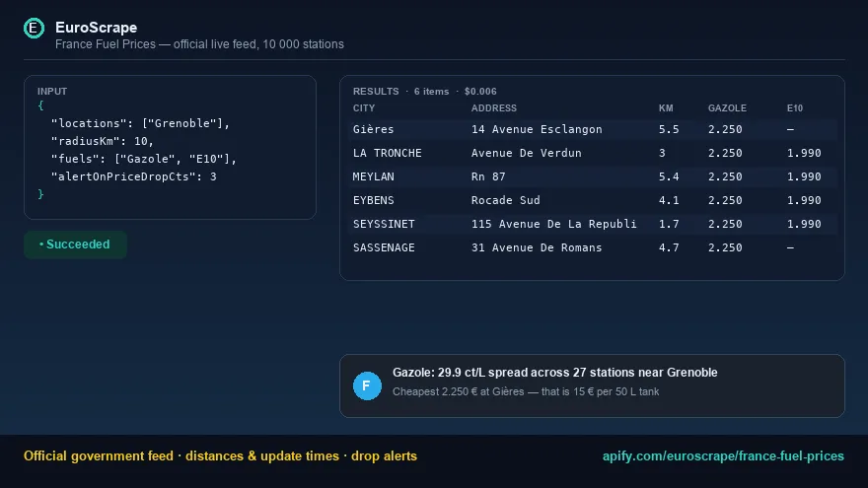Viewport: 868px width, 488px height.
Task: Click the 5.5 km value for Gières
Action: (669, 129)
